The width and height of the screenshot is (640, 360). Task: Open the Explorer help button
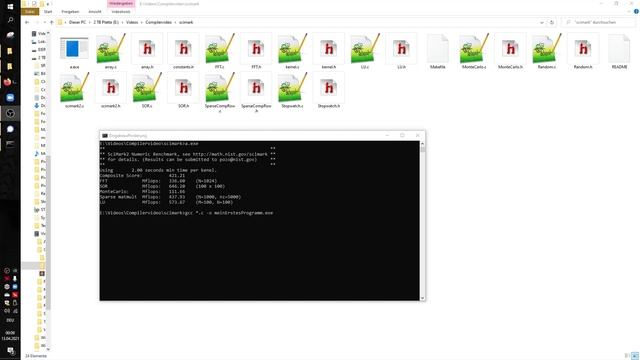click(x=636, y=11)
